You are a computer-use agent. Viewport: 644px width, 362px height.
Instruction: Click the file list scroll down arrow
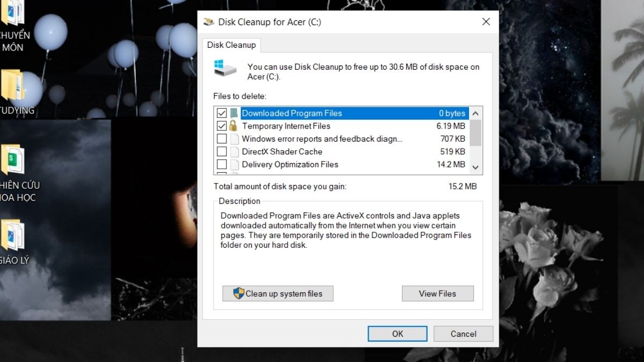tap(475, 167)
